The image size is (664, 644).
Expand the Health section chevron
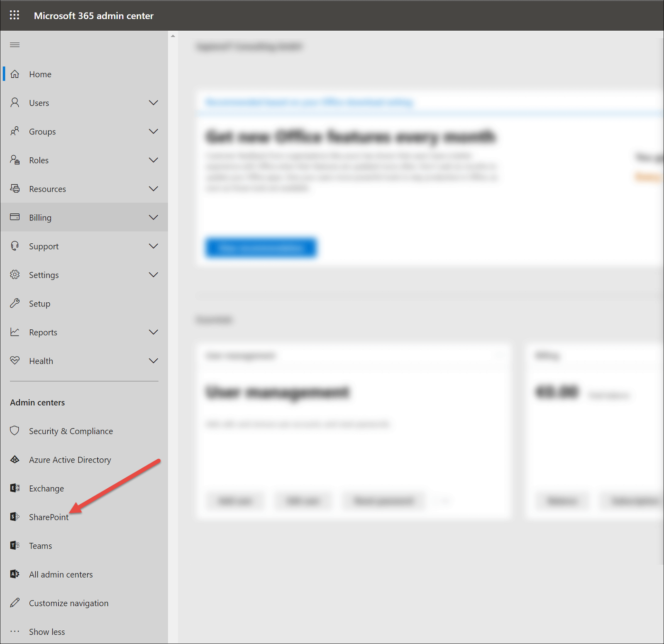click(x=153, y=360)
